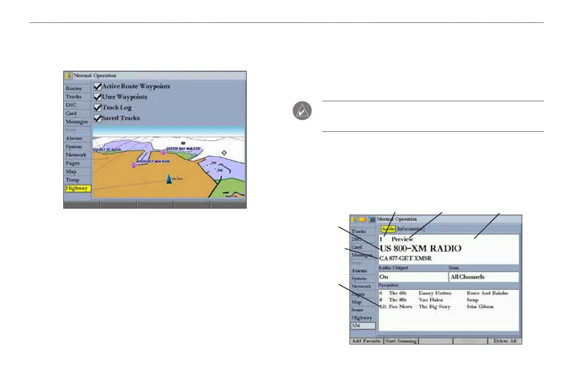Click the diamond marker on the highway map
588x382 pixels.
(x=224, y=153)
